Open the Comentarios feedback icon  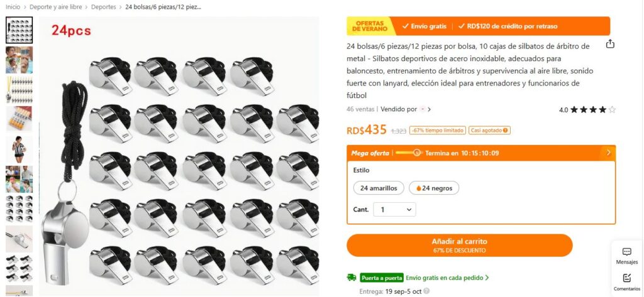(627, 278)
